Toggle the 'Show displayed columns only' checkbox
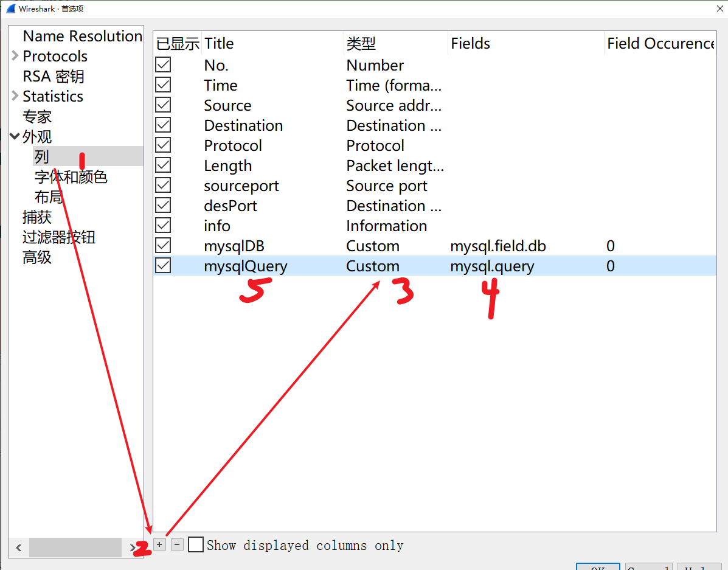The image size is (728, 570). click(196, 544)
